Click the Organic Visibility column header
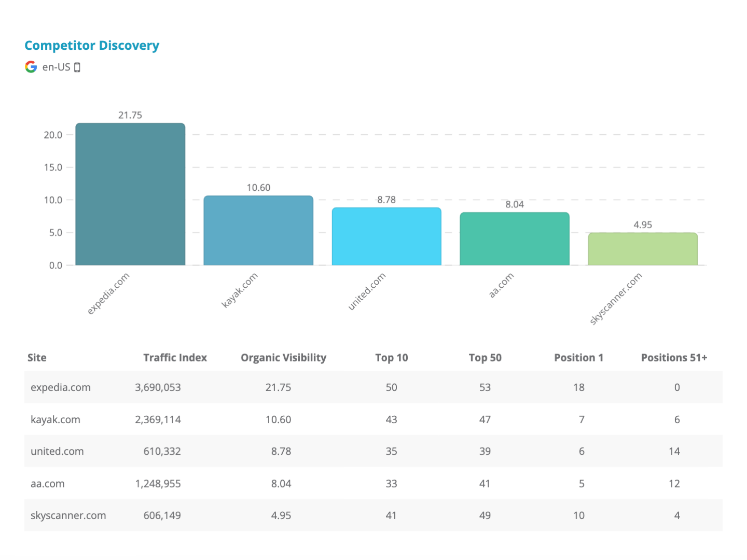The width and height of the screenshot is (747, 560). point(283,358)
